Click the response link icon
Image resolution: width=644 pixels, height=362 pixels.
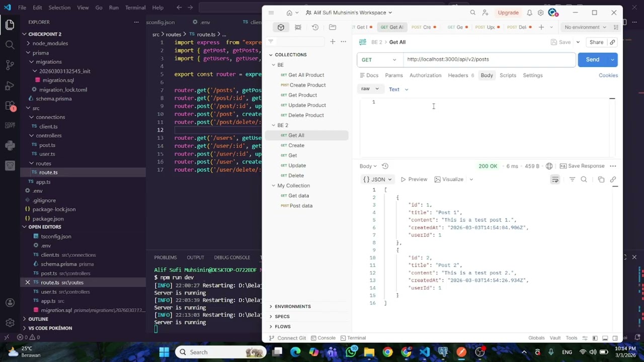pos(613,179)
